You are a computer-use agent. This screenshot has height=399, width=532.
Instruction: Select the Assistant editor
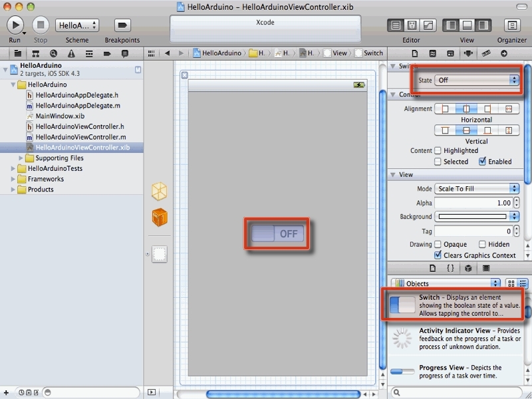(x=412, y=25)
